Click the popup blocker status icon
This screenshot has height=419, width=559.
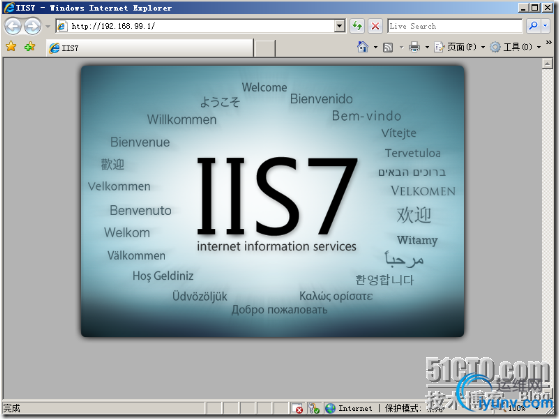[297, 408]
